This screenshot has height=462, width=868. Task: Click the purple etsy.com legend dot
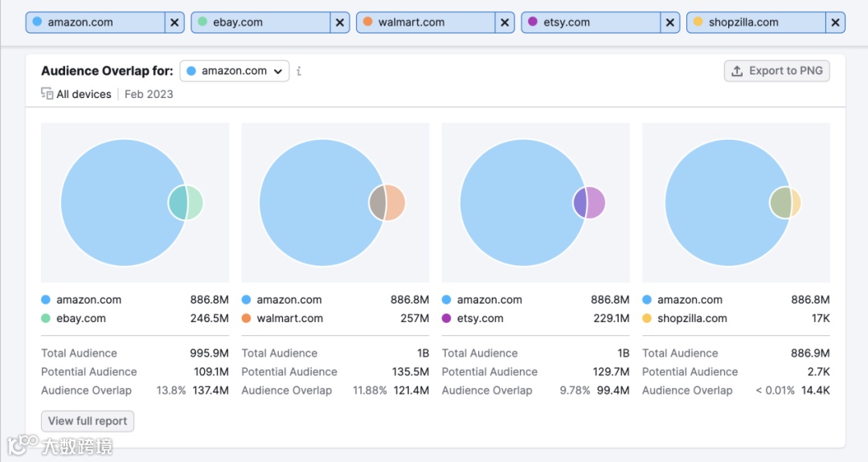(x=447, y=318)
